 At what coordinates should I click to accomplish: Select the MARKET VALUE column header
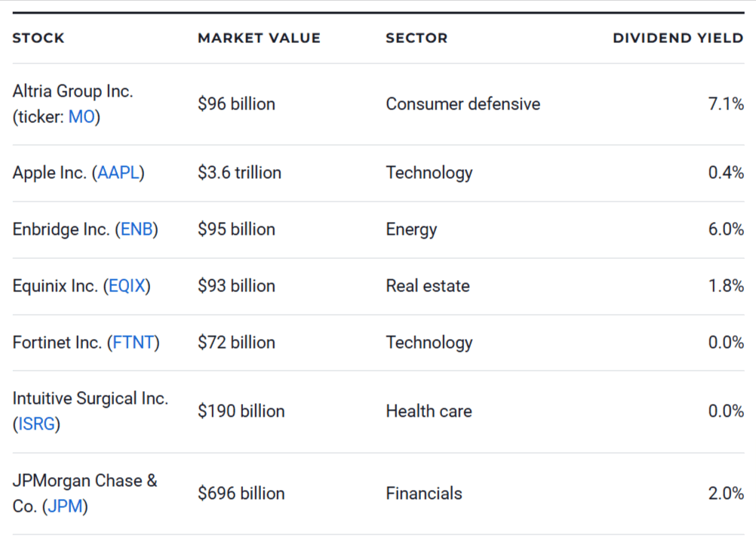(259, 38)
